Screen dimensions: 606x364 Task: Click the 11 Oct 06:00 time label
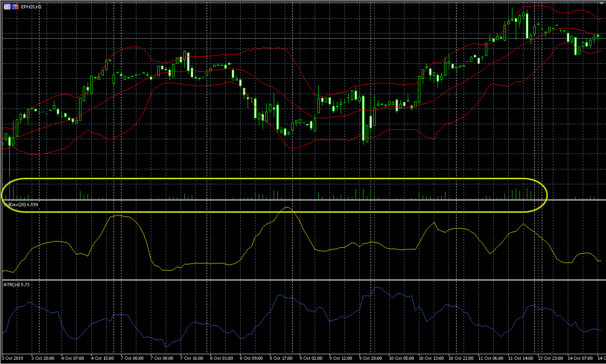click(491, 358)
